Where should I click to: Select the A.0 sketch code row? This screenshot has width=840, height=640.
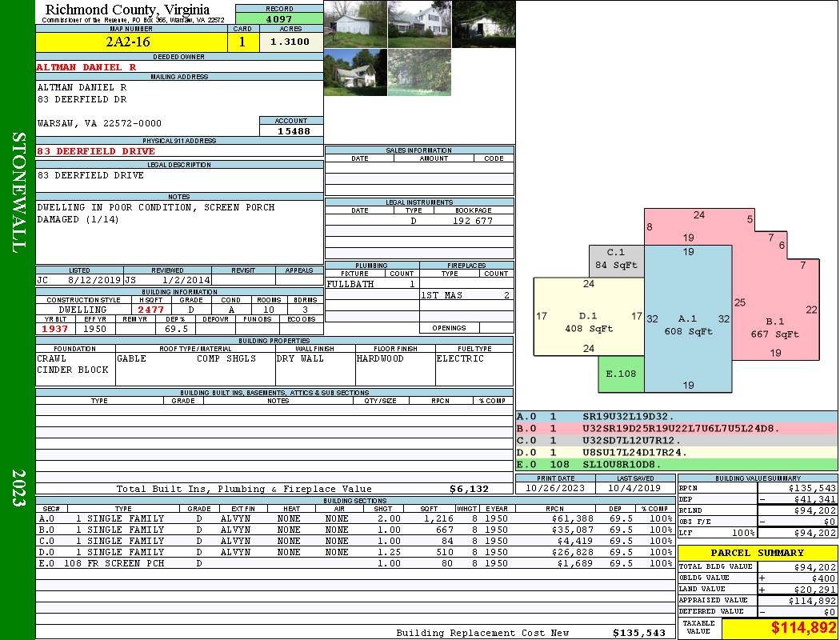(677, 416)
